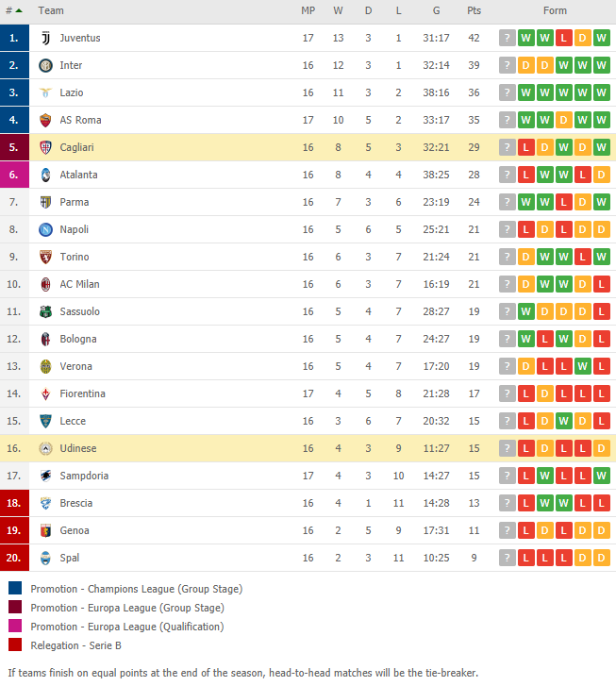The width and height of the screenshot is (616, 686).
Task: Click the Inter club crest icon
Action: pos(45,66)
